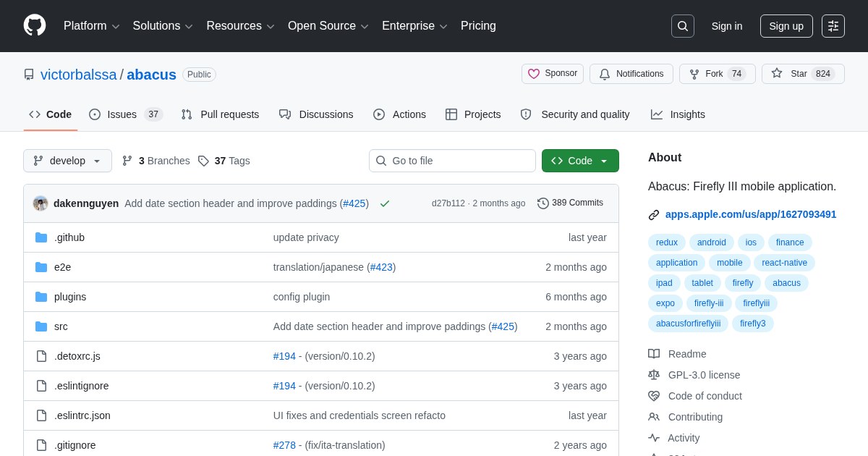The image size is (868, 456).
Task: Select the redux topic tag
Action: point(667,242)
